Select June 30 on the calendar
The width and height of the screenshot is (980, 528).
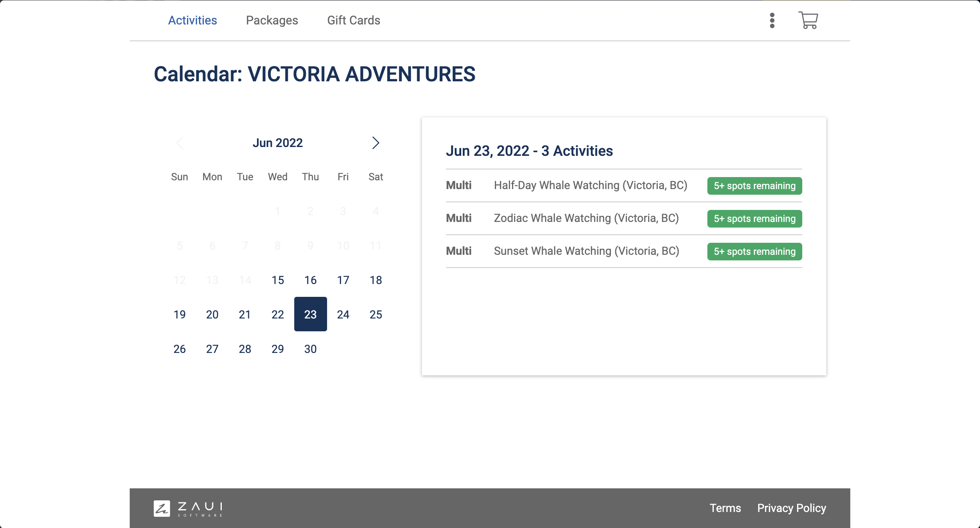click(x=310, y=349)
